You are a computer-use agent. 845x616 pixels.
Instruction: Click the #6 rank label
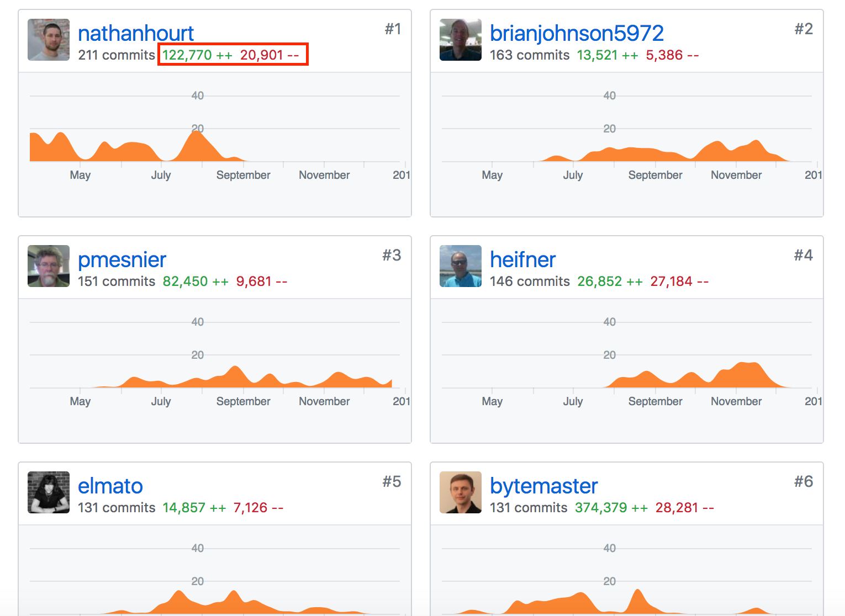pyautogui.click(x=804, y=481)
